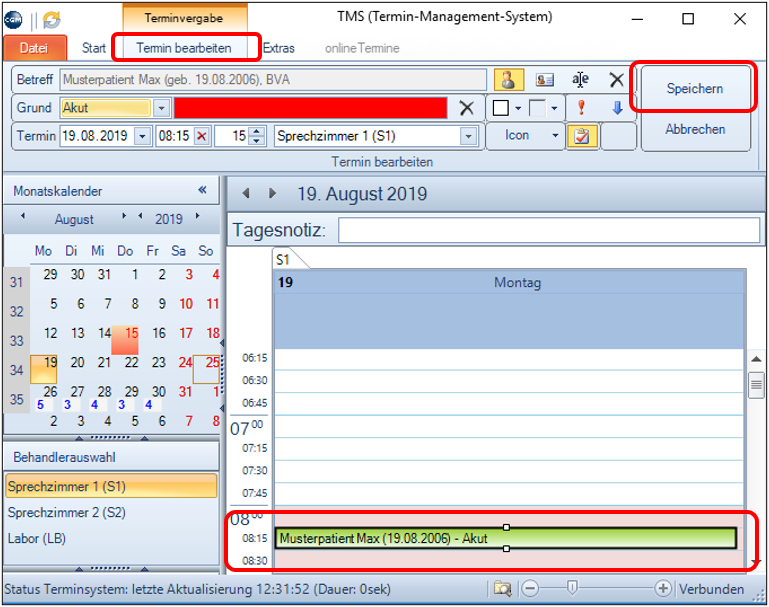Image resolution: width=769 pixels, height=607 pixels.
Task: Click the refresh icon in the title bar
Action: click(51, 20)
